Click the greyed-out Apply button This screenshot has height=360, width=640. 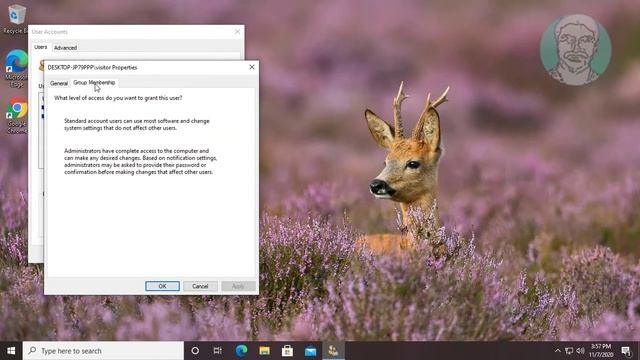click(238, 286)
